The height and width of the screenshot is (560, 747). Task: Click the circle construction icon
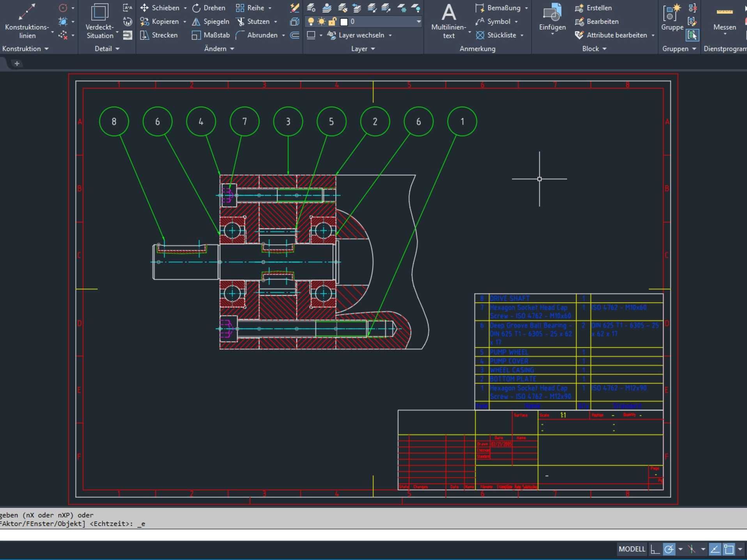[x=63, y=8]
